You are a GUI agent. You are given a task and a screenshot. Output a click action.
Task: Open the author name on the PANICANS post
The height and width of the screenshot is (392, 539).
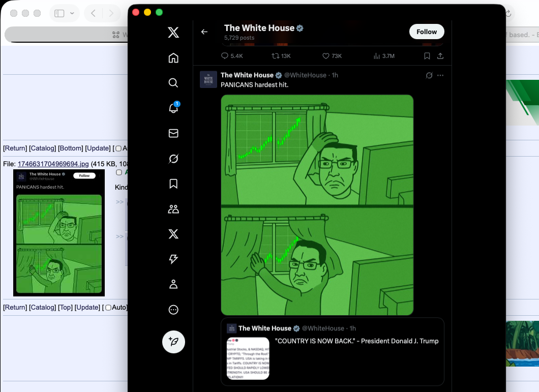coord(247,75)
